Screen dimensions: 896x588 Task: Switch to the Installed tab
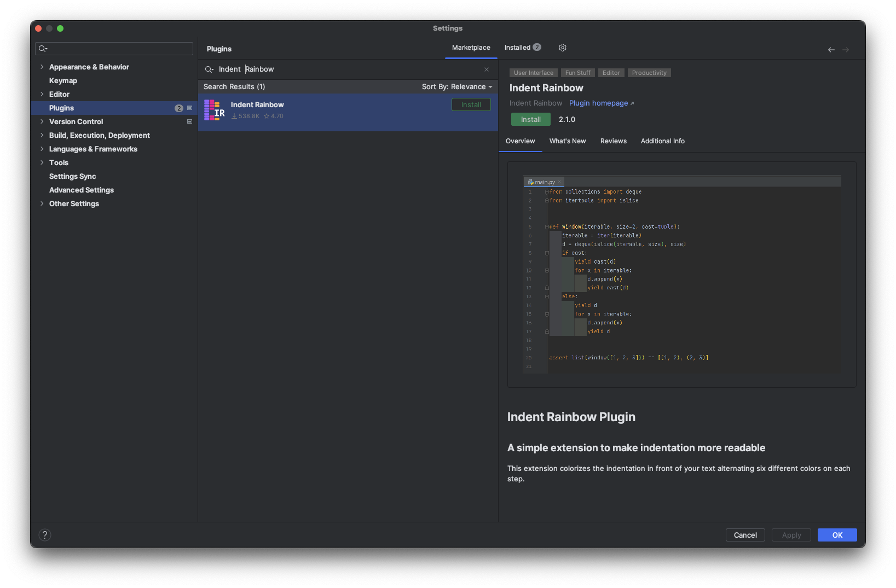click(522, 48)
